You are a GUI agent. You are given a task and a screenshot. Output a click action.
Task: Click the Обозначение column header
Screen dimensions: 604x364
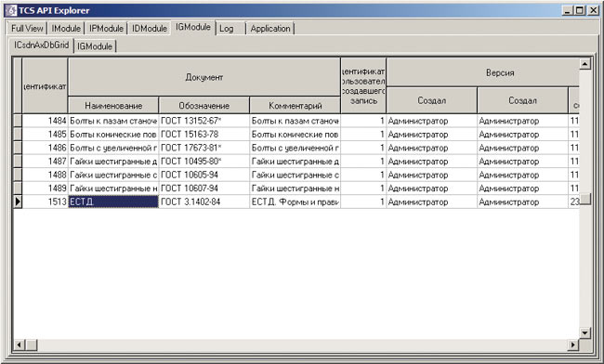204,106
